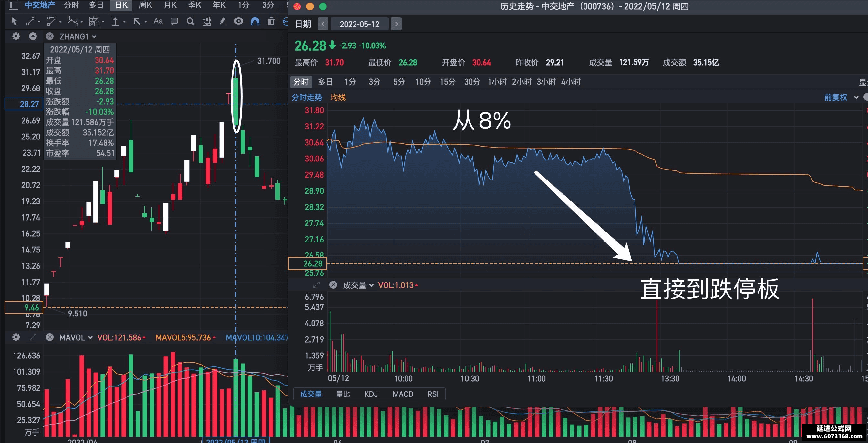The height and width of the screenshot is (443, 868).
Task: Switch lower indicator to MACD
Action: (x=403, y=394)
